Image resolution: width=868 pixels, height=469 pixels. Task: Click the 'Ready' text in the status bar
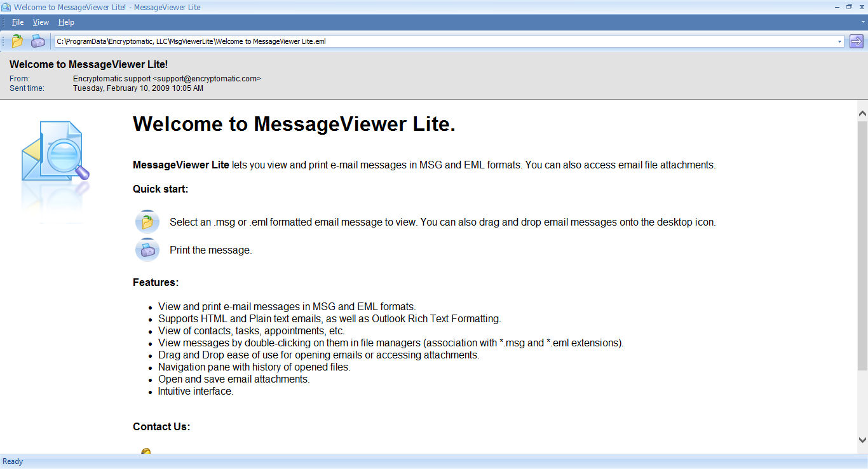click(x=13, y=461)
